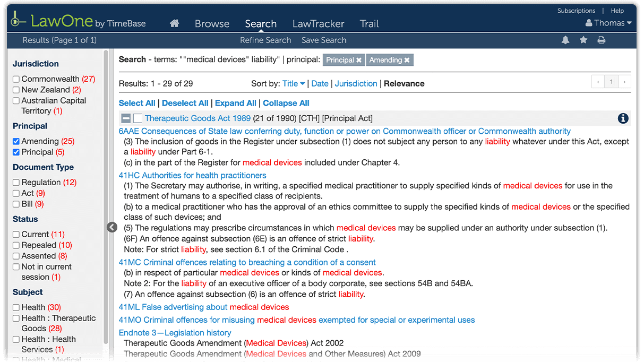The image size is (644, 362).
Task: Open the Browse navigation item
Action: pos(212,23)
